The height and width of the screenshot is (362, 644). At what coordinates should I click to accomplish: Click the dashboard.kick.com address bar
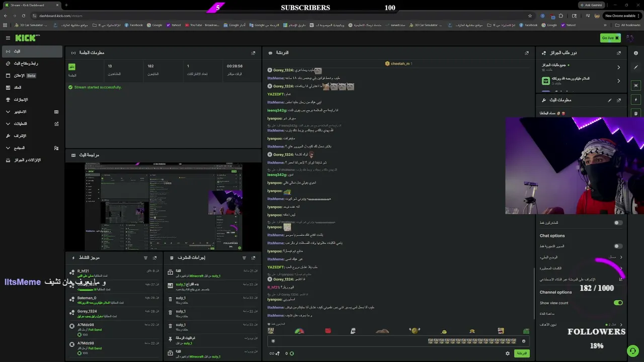pos(282,16)
